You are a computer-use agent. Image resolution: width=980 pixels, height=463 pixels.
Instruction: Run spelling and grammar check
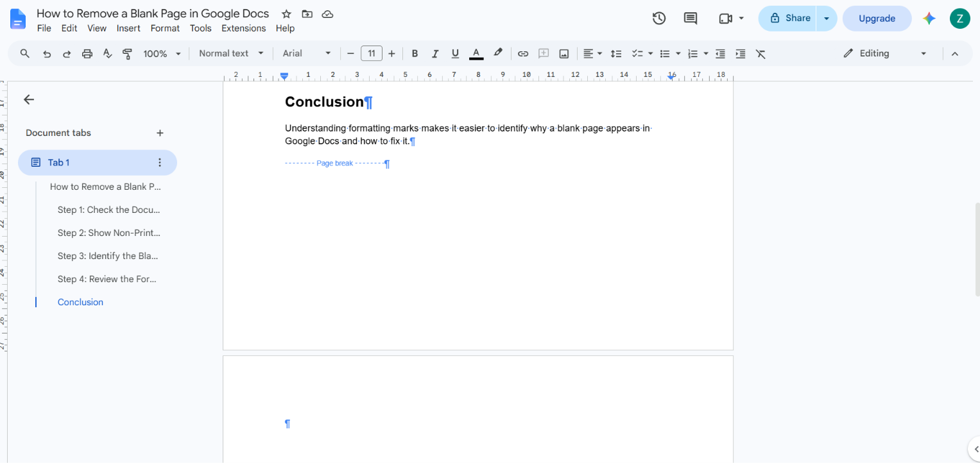[107, 54]
